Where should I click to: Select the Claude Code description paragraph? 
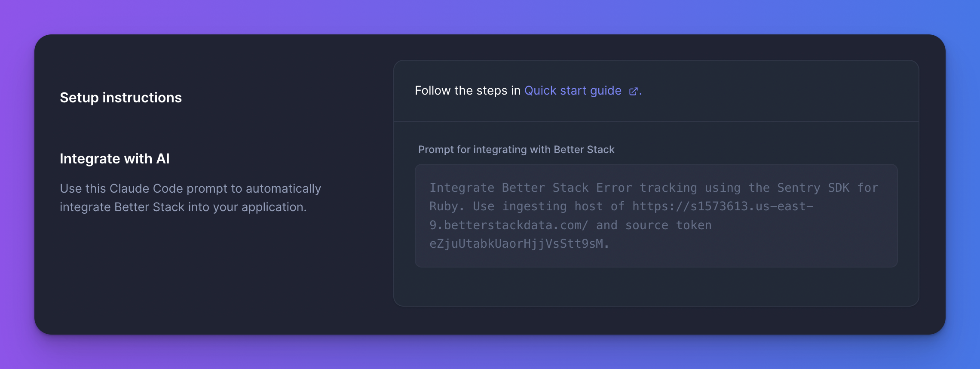pyautogui.click(x=190, y=197)
